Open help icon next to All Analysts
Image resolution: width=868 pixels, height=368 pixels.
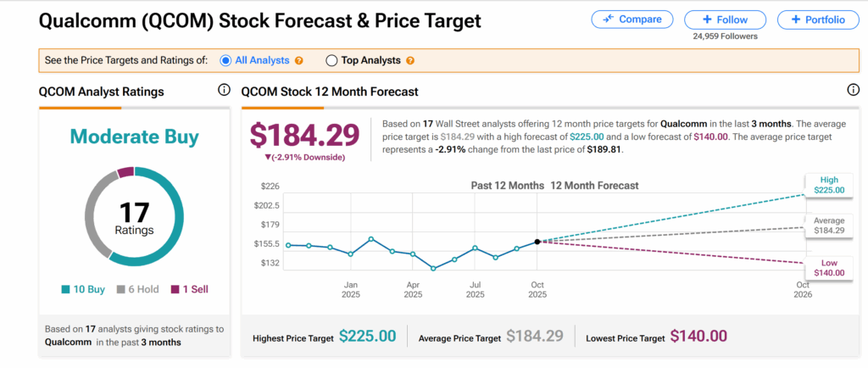(x=298, y=61)
